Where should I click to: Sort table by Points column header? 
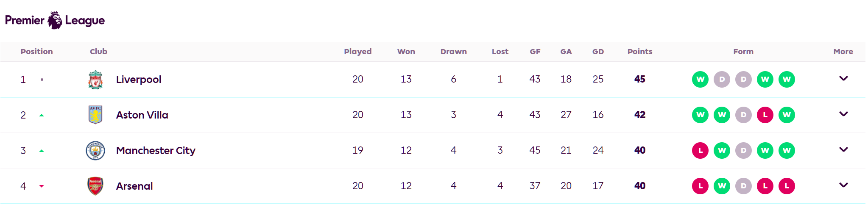639,52
